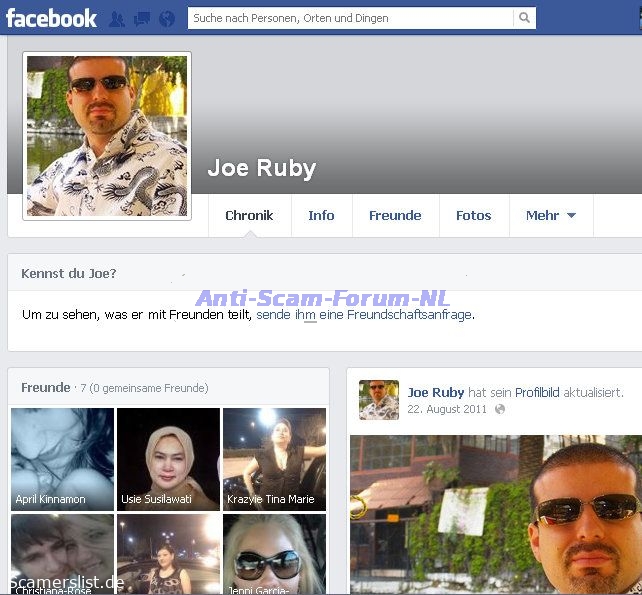
Task: Open the messages icon in top bar
Action: (141, 19)
